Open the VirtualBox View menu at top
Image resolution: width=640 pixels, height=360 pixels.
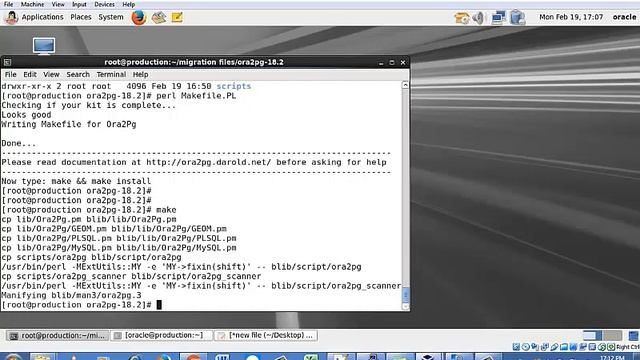point(58,4)
